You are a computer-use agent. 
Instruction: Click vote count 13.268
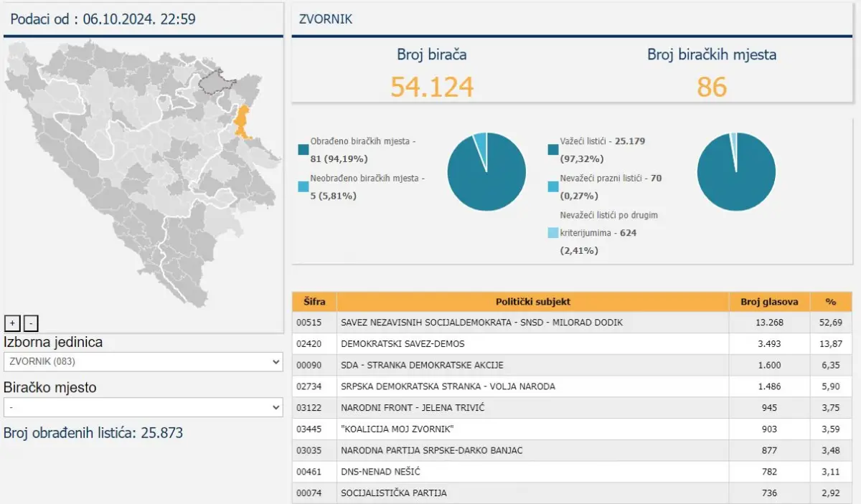(x=770, y=323)
